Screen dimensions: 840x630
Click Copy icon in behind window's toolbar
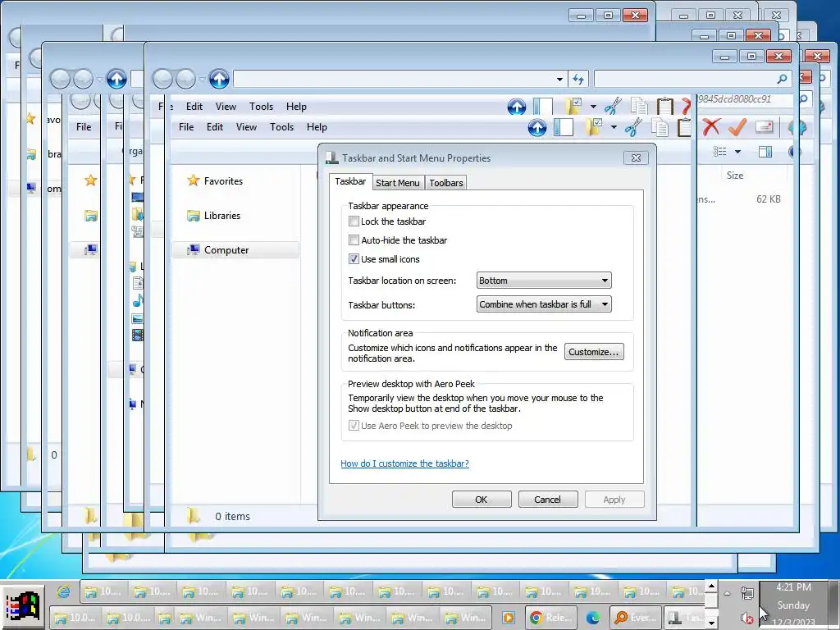639,107
